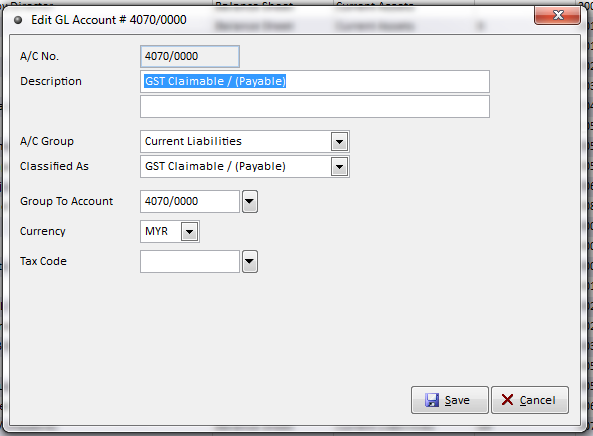Expand the Classified As dropdown arrow
Viewport: 593px width, 436px height.
click(x=339, y=167)
